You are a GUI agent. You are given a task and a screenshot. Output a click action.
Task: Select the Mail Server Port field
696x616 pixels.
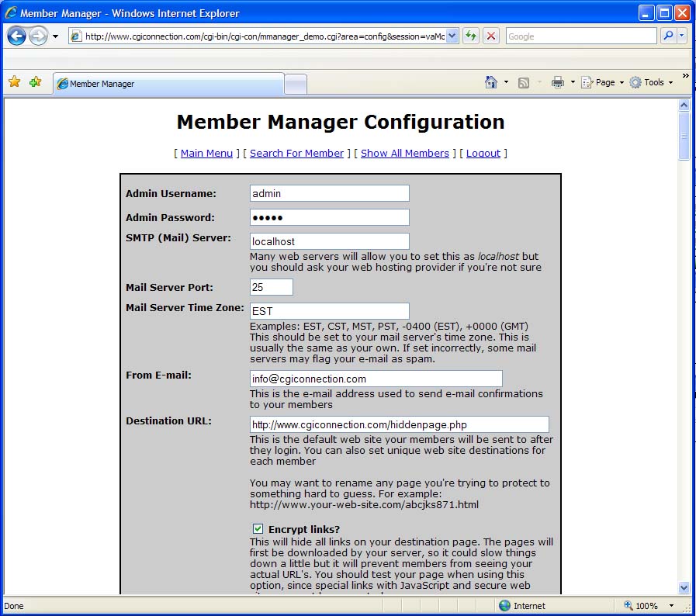tap(272, 287)
